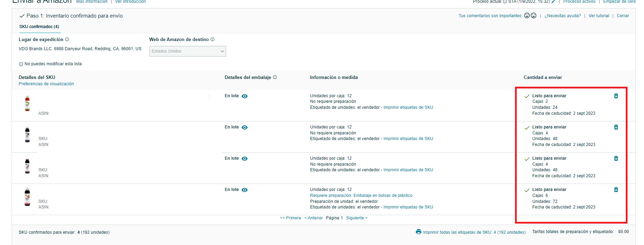644x245 pixels.
Task: Click 'Paso 1: Inventario confirmado para envío' heading
Action: pos(75,16)
